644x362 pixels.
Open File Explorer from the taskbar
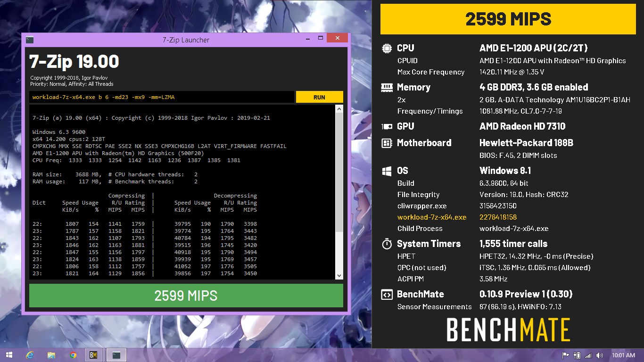pos(51,355)
